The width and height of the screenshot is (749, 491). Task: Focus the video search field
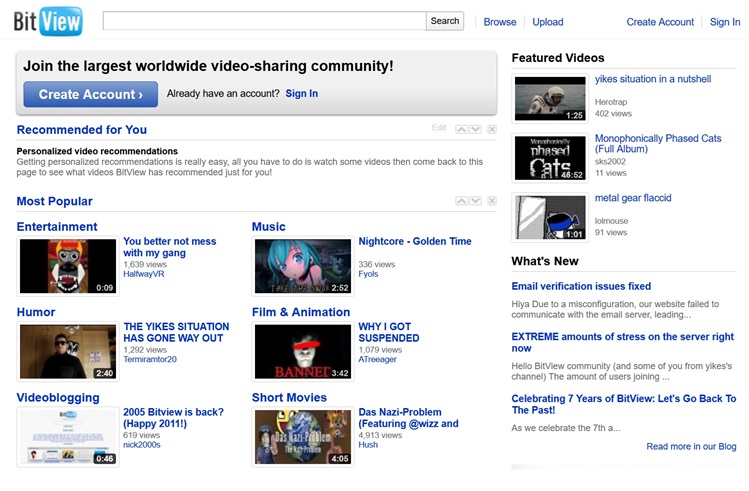pos(264,21)
